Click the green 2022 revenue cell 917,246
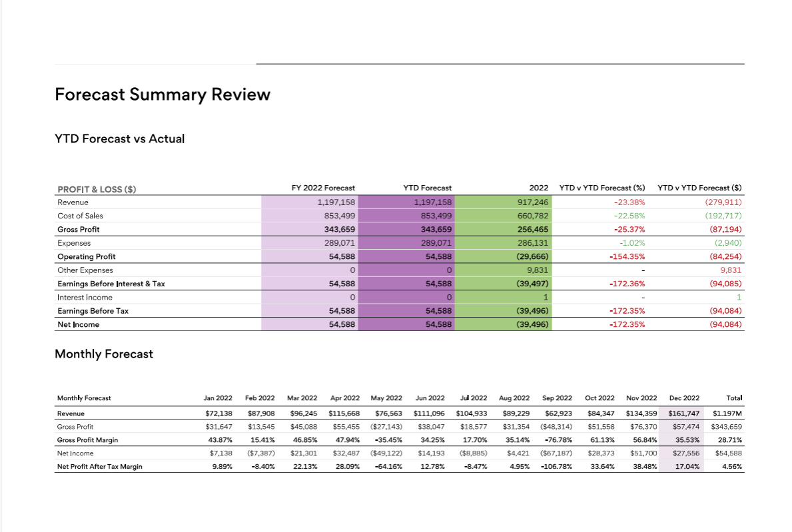The height and width of the screenshot is (532, 792). point(532,202)
